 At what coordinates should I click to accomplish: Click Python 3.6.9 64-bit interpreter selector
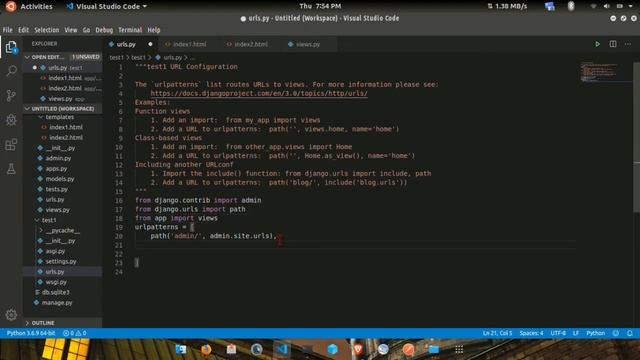coord(31,333)
